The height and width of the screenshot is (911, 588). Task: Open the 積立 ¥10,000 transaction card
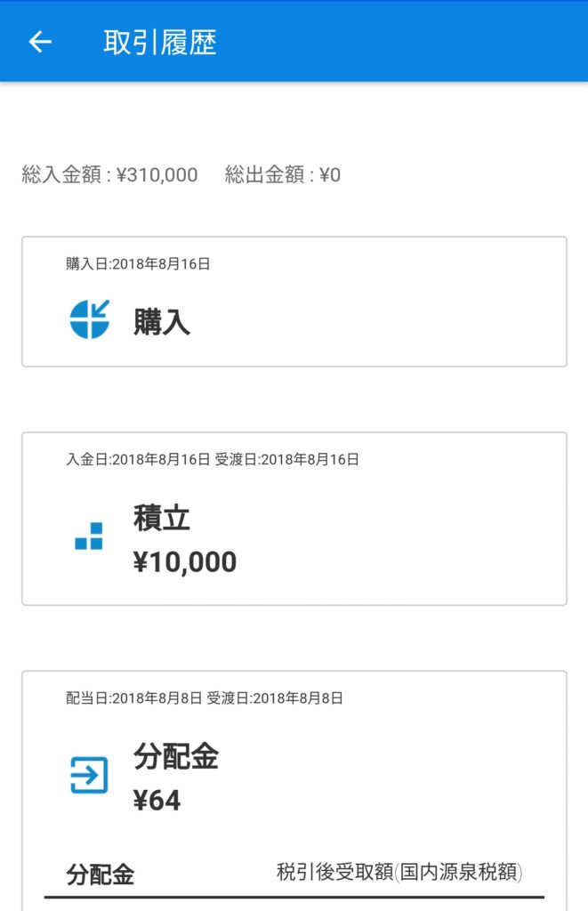tap(294, 519)
